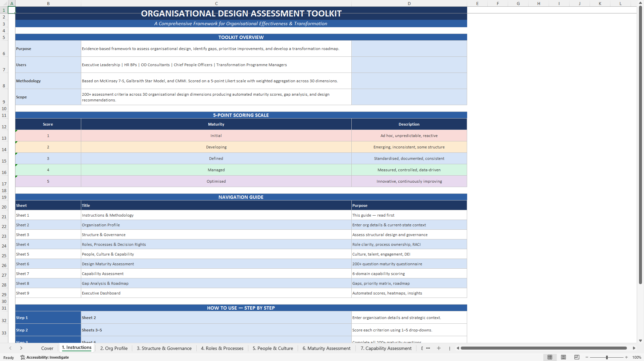
Task: Select column G header
Action: tap(518, 3)
